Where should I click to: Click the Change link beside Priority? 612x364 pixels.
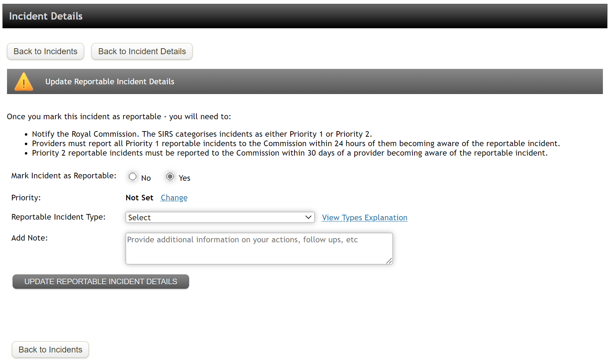[174, 198]
